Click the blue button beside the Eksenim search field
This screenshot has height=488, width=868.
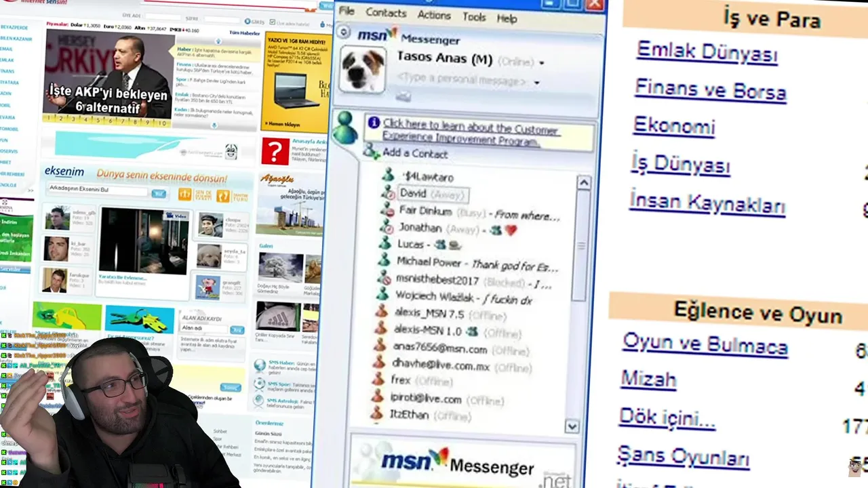point(159,194)
